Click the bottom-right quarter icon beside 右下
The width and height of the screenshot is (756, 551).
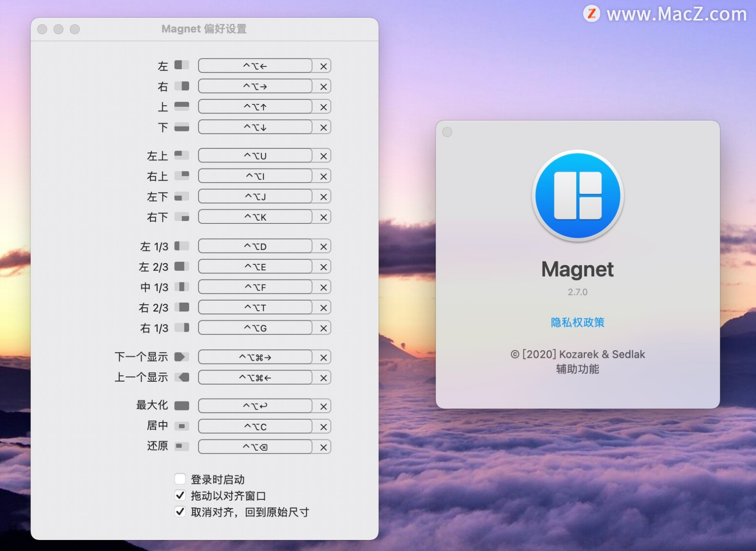tap(182, 217)
